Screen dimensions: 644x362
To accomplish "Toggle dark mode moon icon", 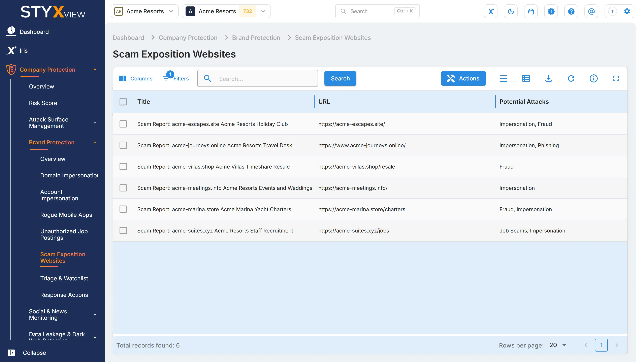I will (511, 11).
